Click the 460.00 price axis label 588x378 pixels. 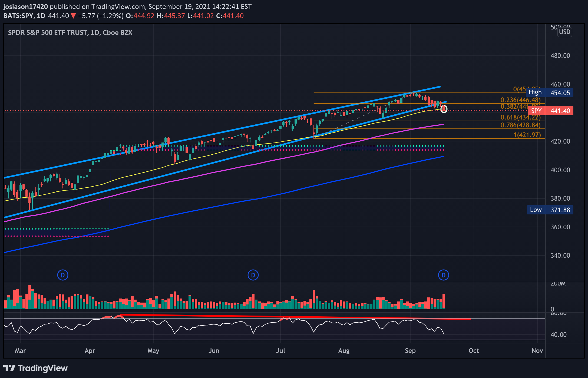(x=560, y=84)
